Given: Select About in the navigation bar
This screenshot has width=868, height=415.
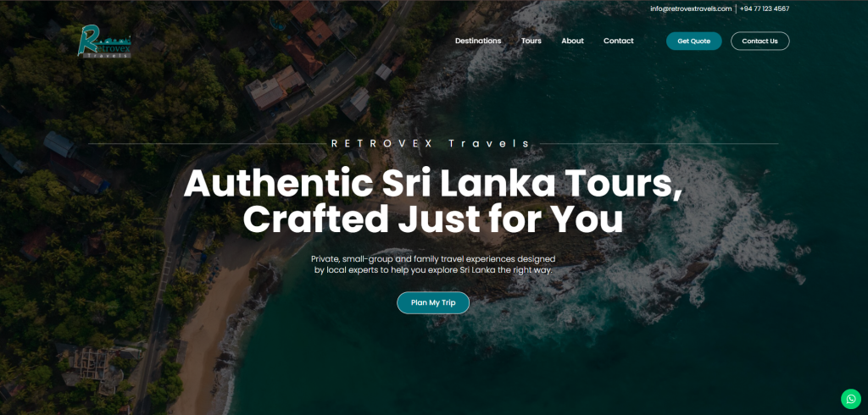Looking at the screenshot, I should (572, 41).
